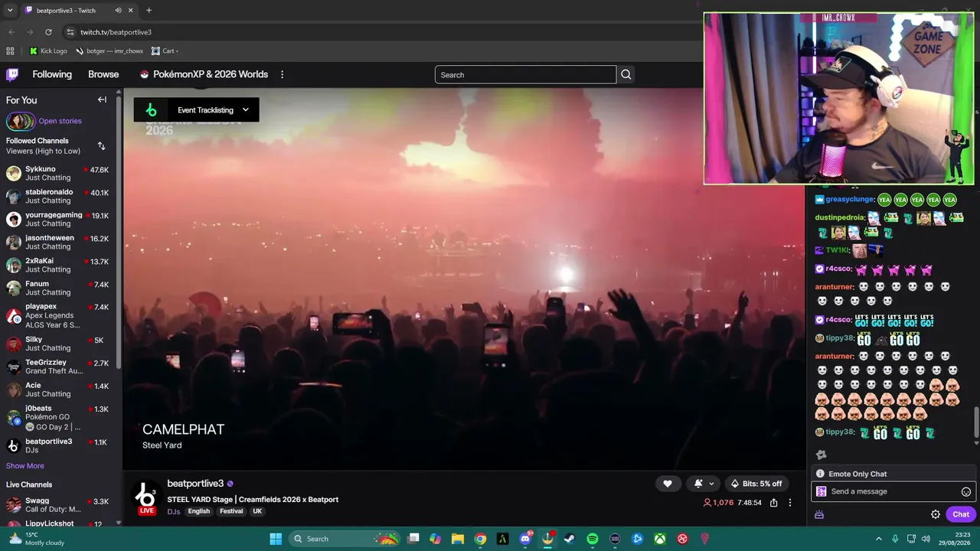
Task: Click the Twitch search input field
Action: pos(525,74)
